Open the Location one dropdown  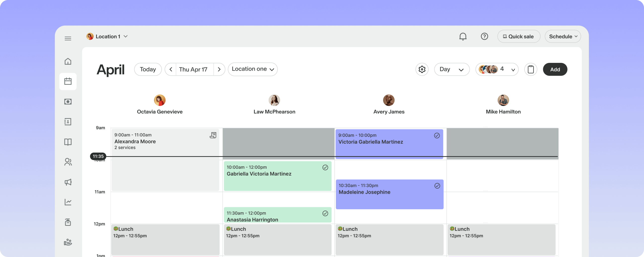pos(253,69)
